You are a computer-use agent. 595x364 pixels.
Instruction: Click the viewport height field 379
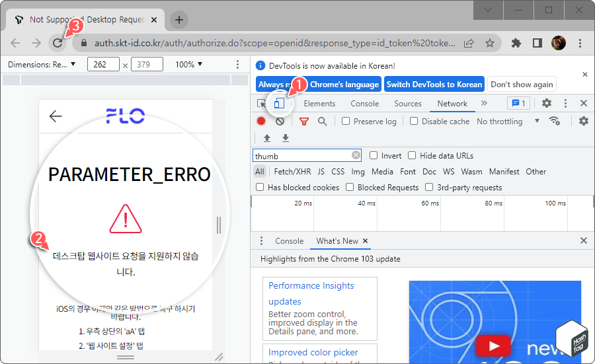[x=147, y=65]
